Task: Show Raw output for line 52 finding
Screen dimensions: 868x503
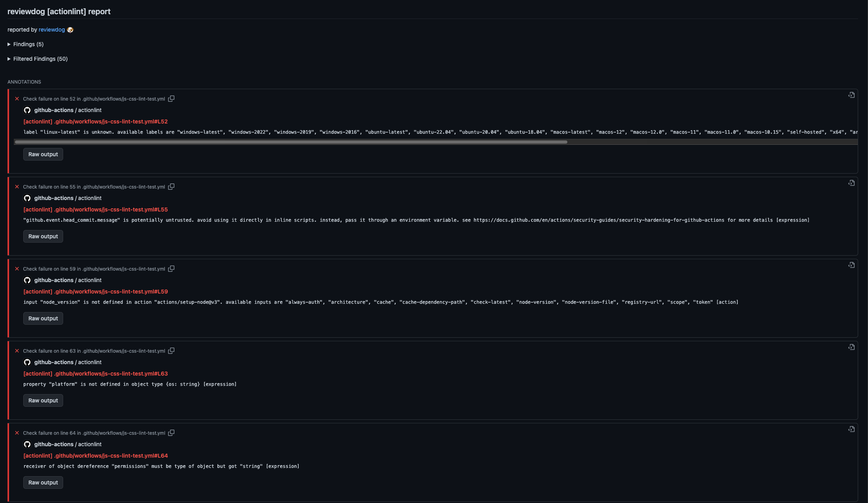Action: [x=43, y=154]
